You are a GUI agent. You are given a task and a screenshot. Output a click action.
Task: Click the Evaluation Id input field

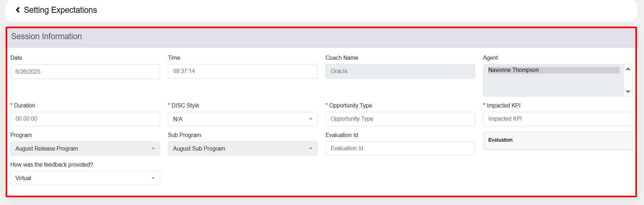click(x=400, y=148)
